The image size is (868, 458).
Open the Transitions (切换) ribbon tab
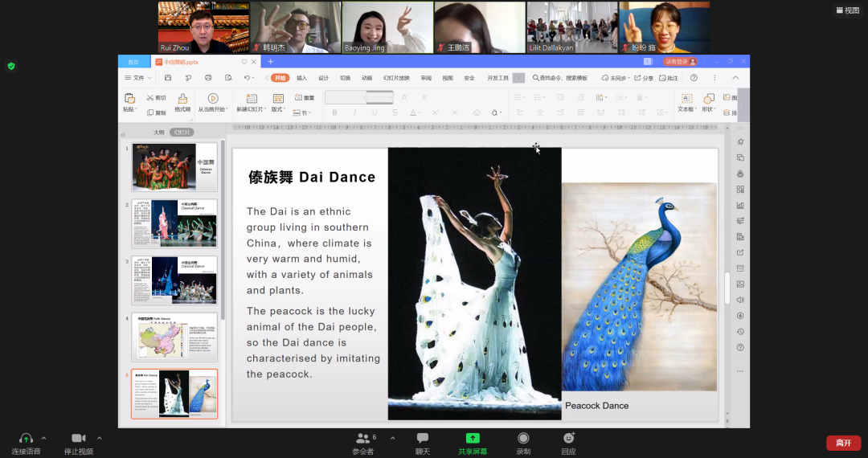coord(345,78)
